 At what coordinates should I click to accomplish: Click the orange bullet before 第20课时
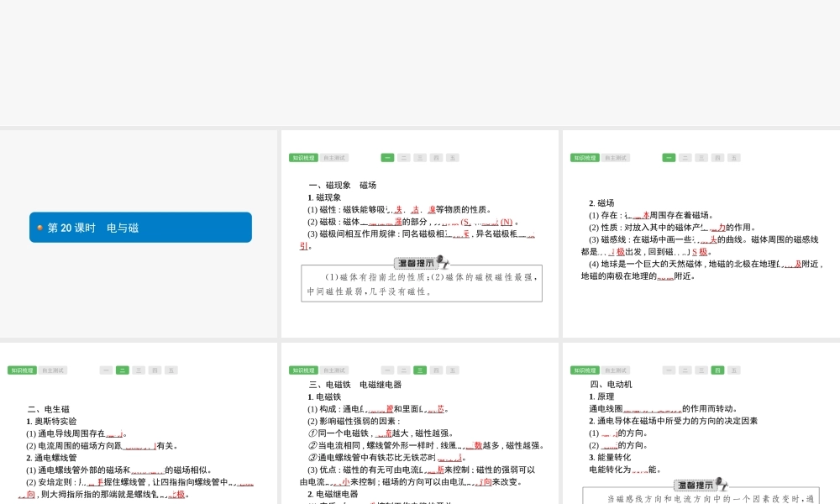[39, 228]
